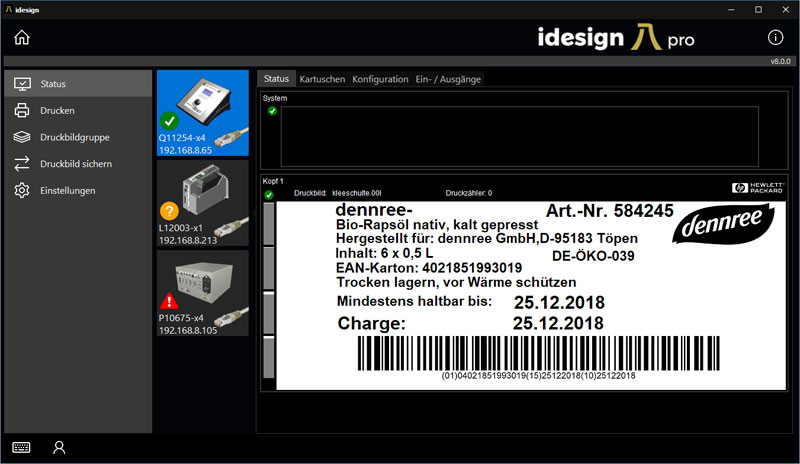Click the device name P10675-x4
Viewport: 800px width, 464px height.
[x=181, y=318]
